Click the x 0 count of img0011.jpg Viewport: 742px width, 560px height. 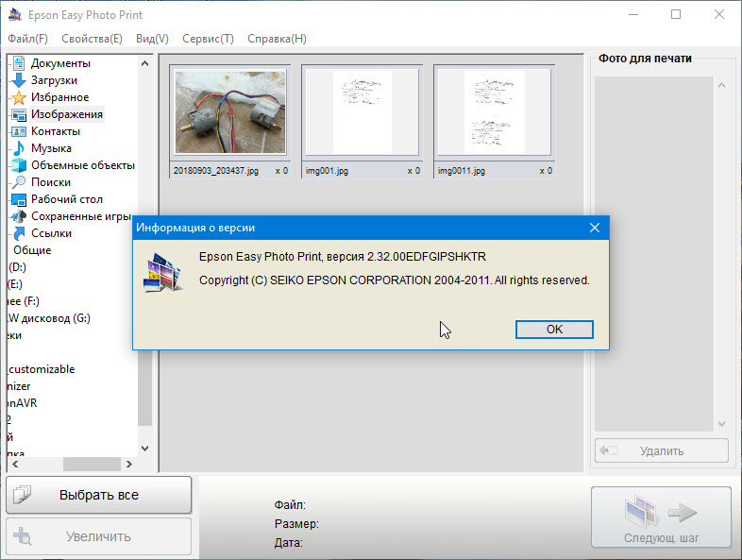[546, 171]
